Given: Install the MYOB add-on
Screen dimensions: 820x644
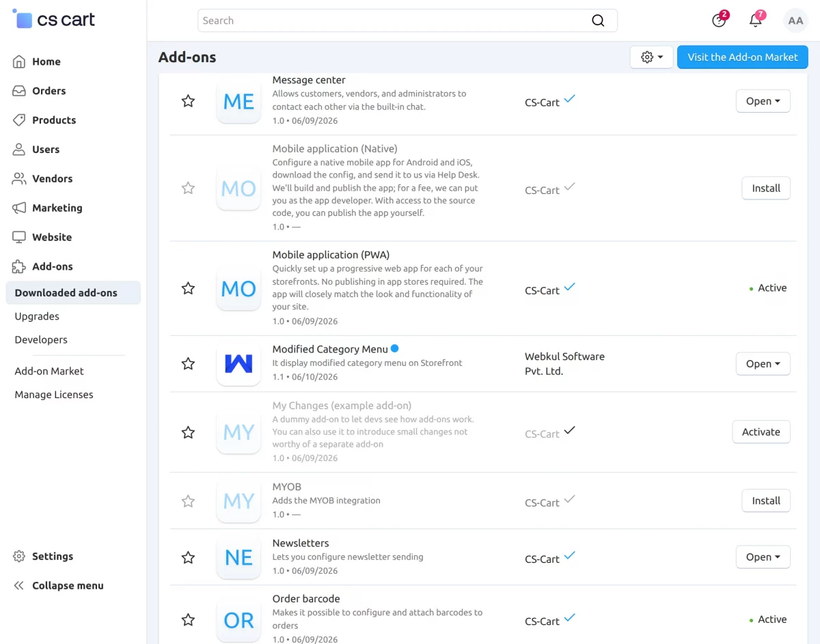Looking at the screenshot, I should tap(766, 501).
